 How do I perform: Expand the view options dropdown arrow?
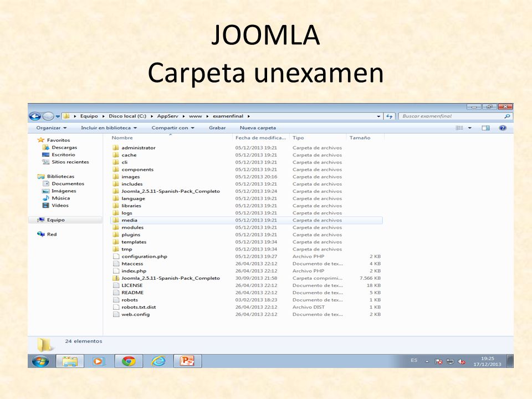470,128
